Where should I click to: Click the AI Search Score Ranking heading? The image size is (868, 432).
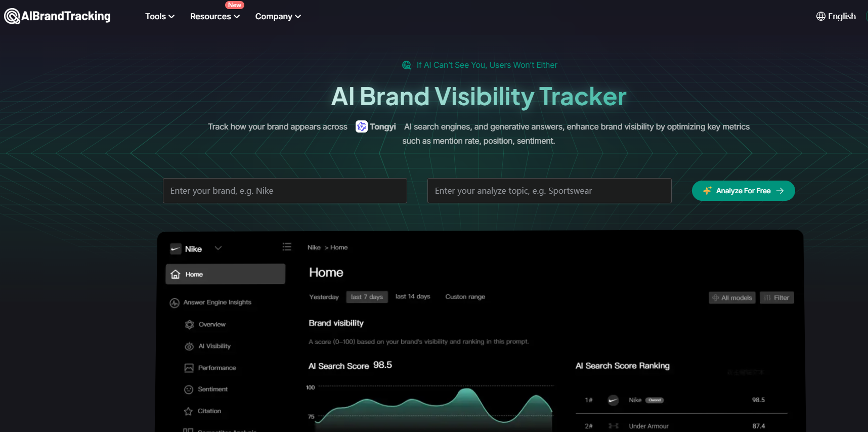[623, 366]
